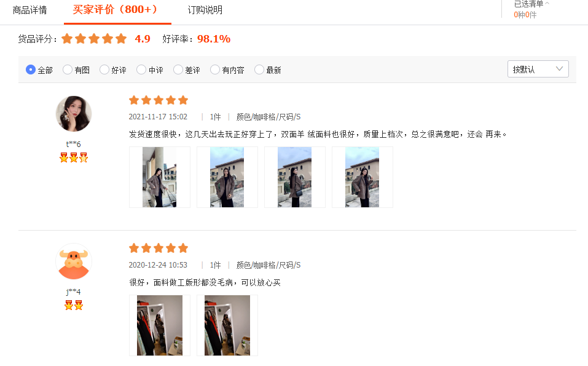Click the username link t**6

[x=73, y=143]
